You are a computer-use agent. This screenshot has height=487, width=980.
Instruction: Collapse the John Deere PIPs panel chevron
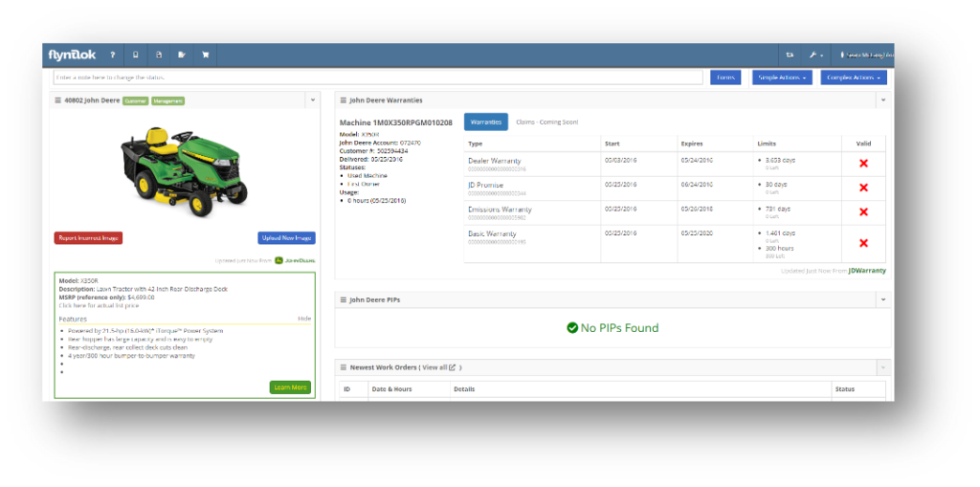coord(883,300)
